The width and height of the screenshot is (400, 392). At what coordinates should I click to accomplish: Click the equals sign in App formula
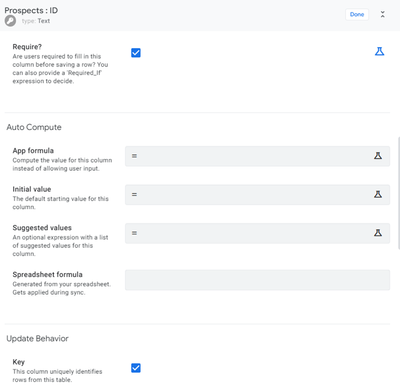[134, 156]
